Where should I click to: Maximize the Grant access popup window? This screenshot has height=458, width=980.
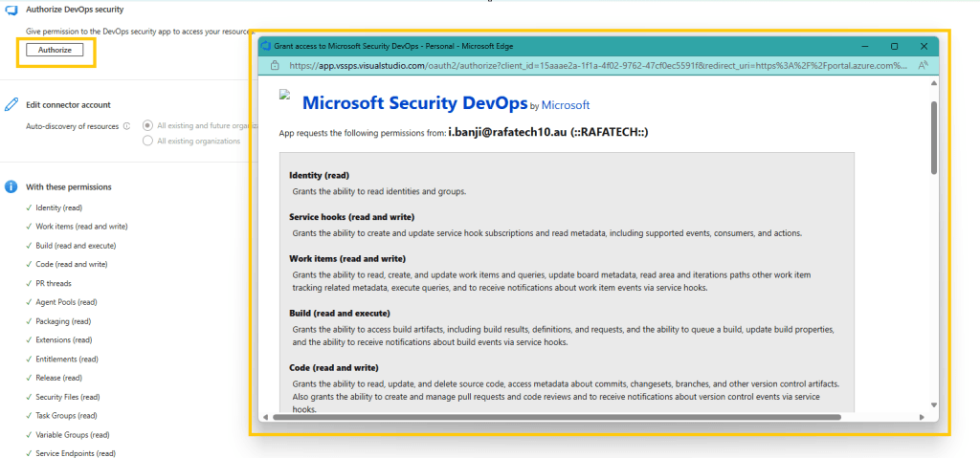[894, 46]
